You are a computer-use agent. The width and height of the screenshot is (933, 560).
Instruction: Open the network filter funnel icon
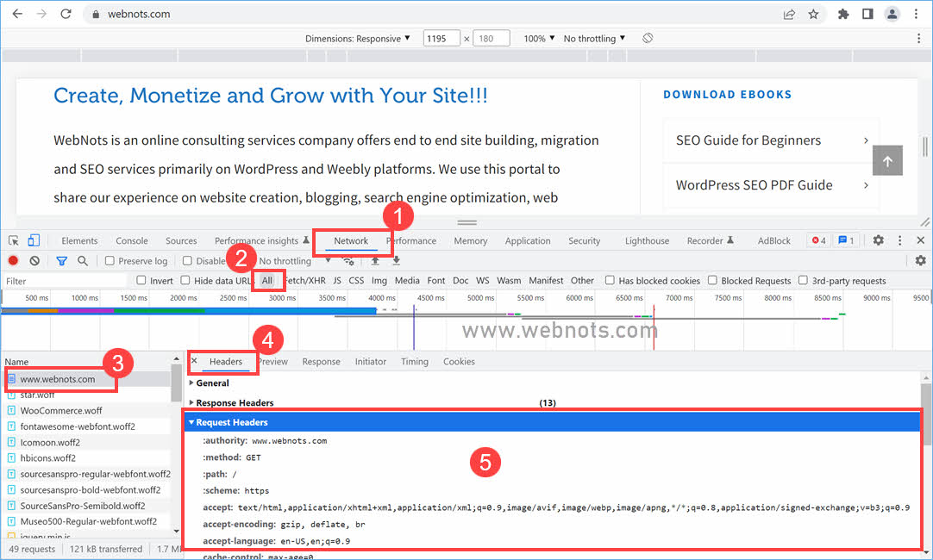coord(61,260)
